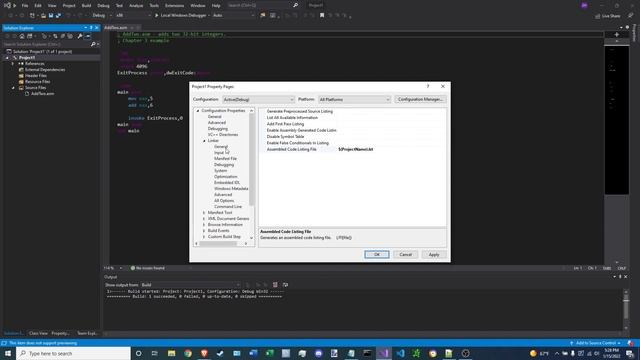Image resolution: width=640 pixels, height=360 pixels.
Task: Select the AddTwo.asm editor tab
Action: 116,28
